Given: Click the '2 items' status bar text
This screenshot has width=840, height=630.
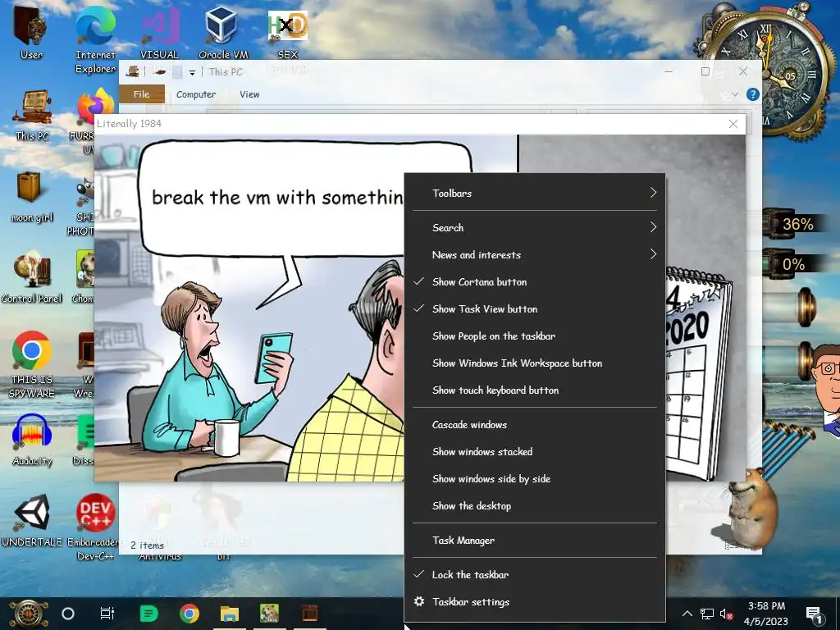Looking at the screenshot, I should (x=148, y=546).
